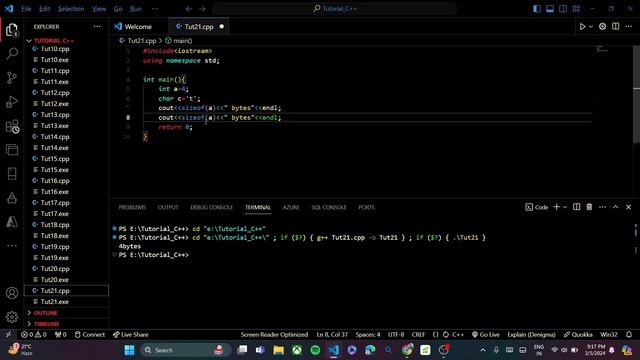Image resolution: width=640 pixels, height=360 pixels.
Task: Open the Run menu
Action: pos(136,9)
